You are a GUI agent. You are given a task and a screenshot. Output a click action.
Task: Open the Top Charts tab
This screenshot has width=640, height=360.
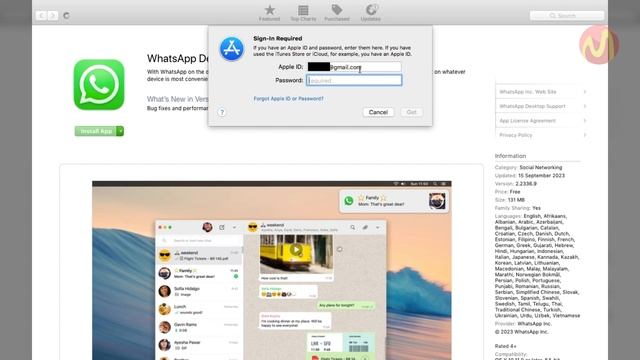303,13
